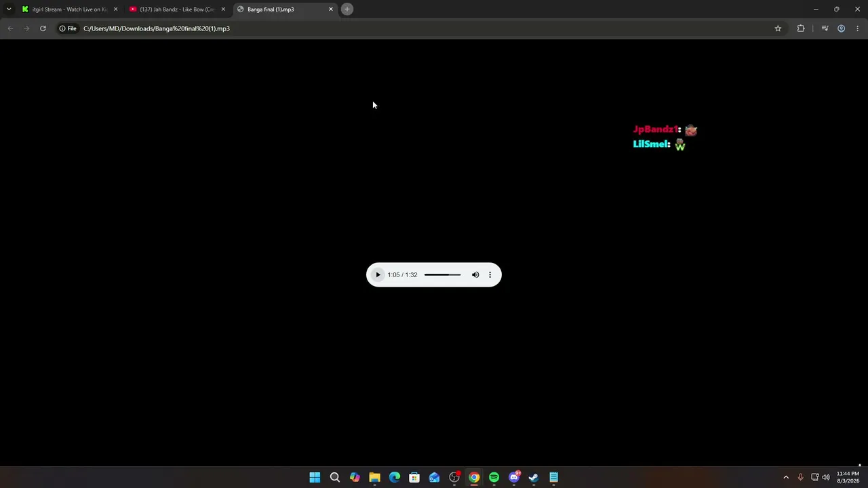The image size is (868, 488).
Task: Click the audio progress seek bar
Action: (442, 274)
